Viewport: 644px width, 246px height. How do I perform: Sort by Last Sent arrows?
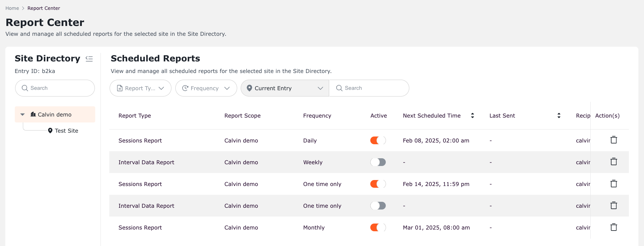point(559,115)
